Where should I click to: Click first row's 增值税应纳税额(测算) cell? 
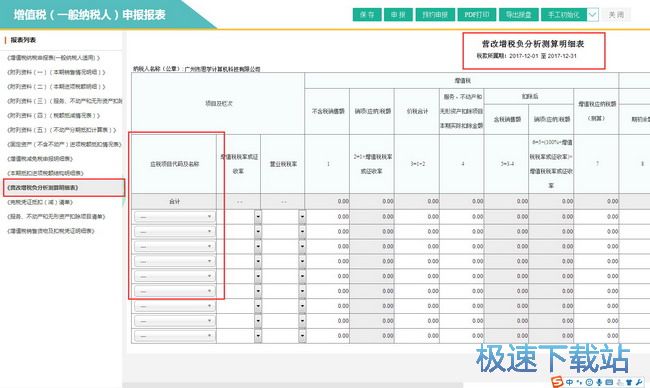click(x=596, y=217)
